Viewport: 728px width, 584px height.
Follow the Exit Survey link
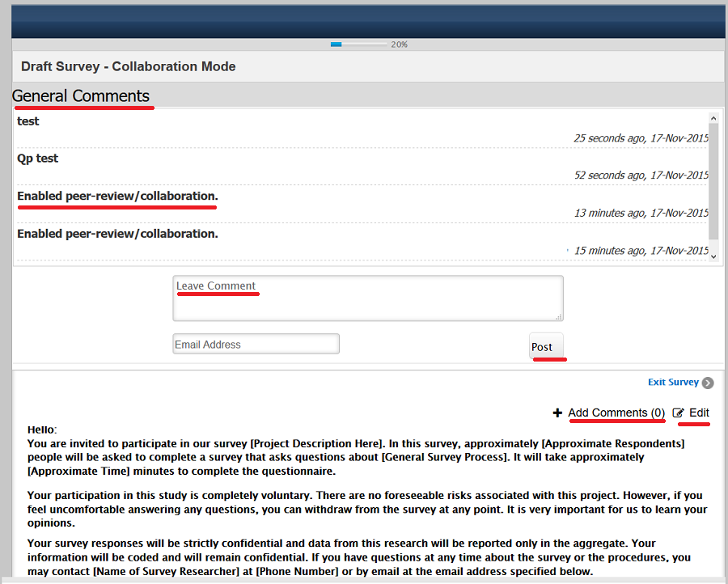point(673,382)
